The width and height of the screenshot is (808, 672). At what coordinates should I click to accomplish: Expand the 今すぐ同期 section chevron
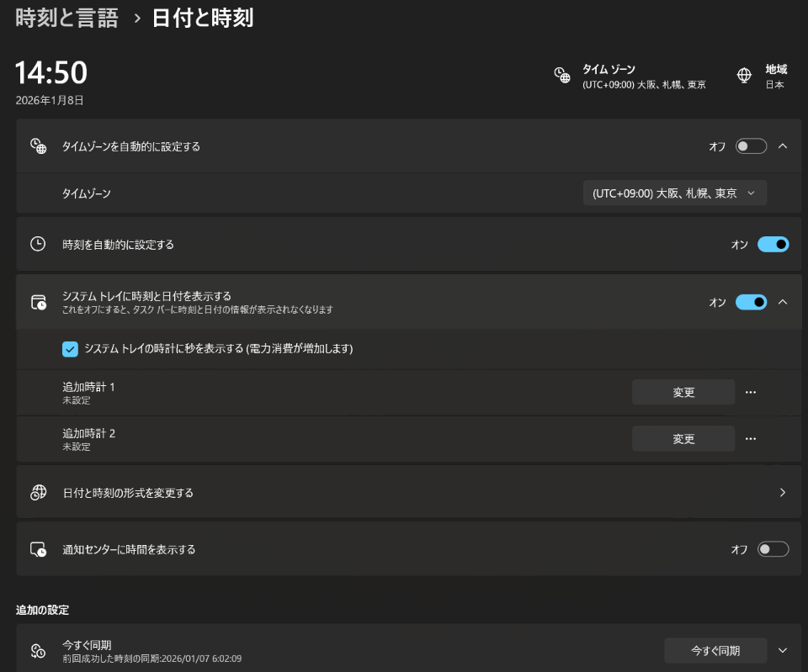coord(783,651)
